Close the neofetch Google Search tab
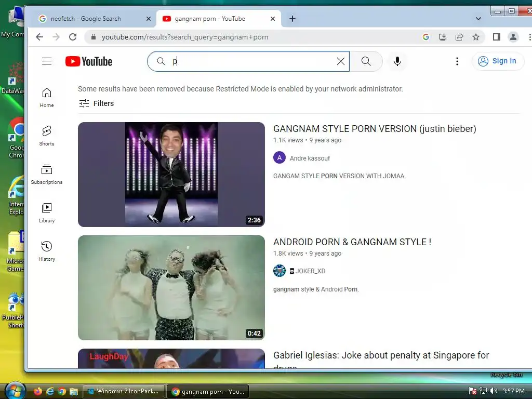 pos(148,19)
